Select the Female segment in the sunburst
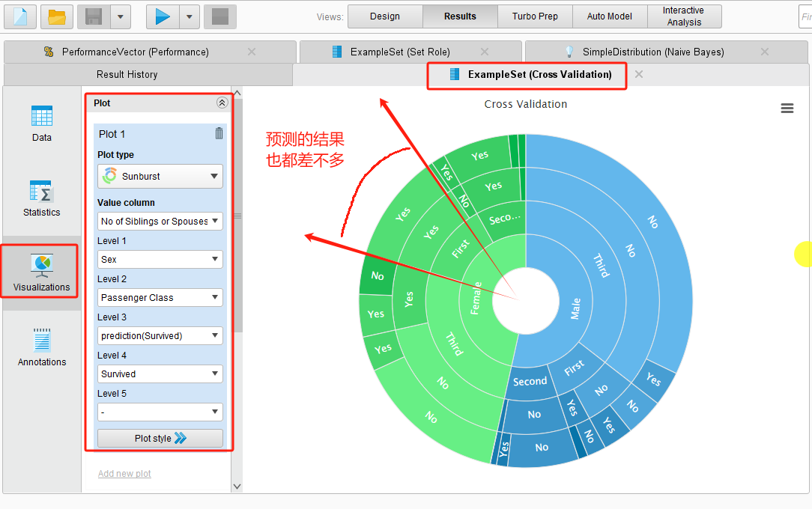The height and width of the screenshot is (509, 812). pyautogui.click(x=476, y=299)
